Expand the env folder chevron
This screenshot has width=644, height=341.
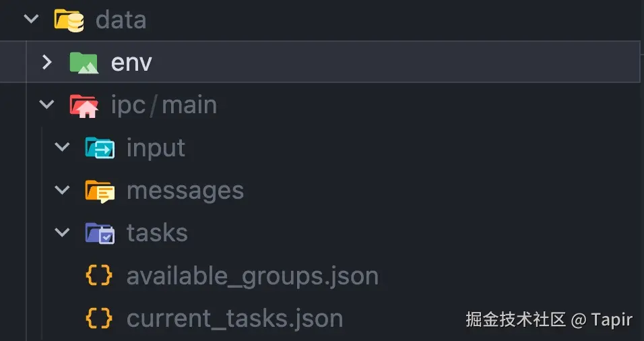point(46,63)
